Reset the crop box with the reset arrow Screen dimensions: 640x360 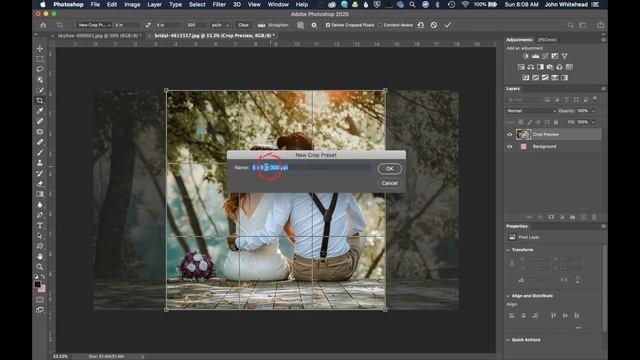point(420,25)
